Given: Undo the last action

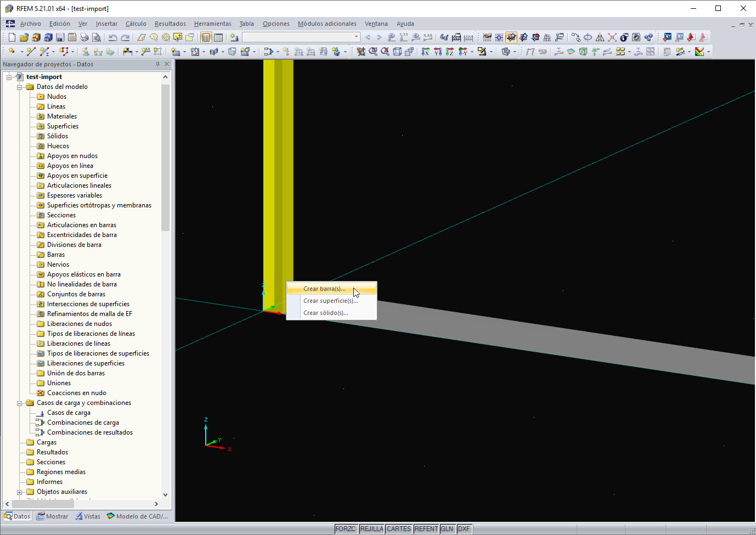Looking at the screenshot, I should coord(112,37).
